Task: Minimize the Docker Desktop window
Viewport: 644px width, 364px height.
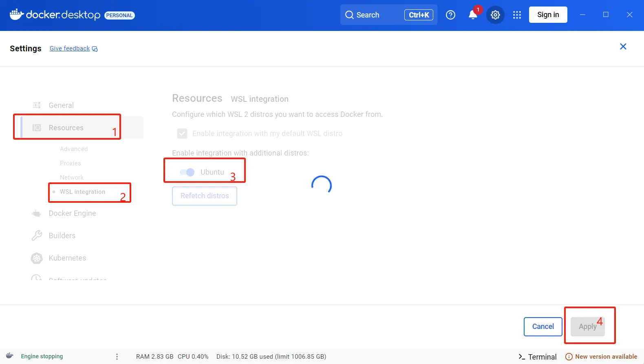Action: click(x=583, y=15)
